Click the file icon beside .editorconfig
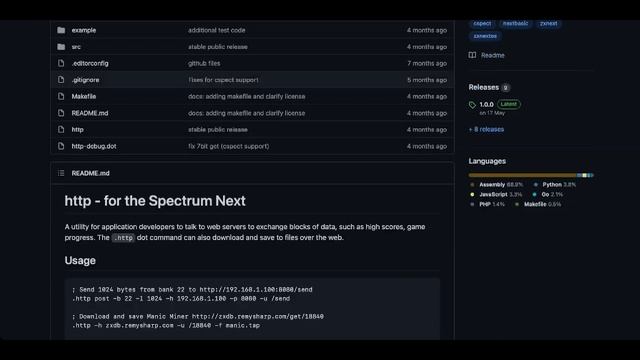This screenshot has width=640, height=360. (61, 63)
